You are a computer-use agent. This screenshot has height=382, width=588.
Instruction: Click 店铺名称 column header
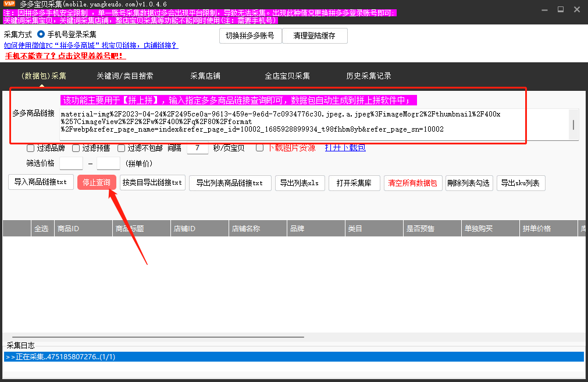point(258,228)
